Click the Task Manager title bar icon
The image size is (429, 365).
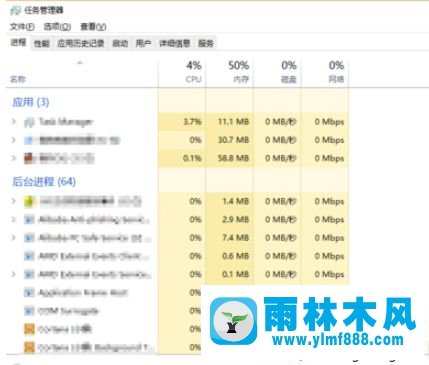click(15, 10)
